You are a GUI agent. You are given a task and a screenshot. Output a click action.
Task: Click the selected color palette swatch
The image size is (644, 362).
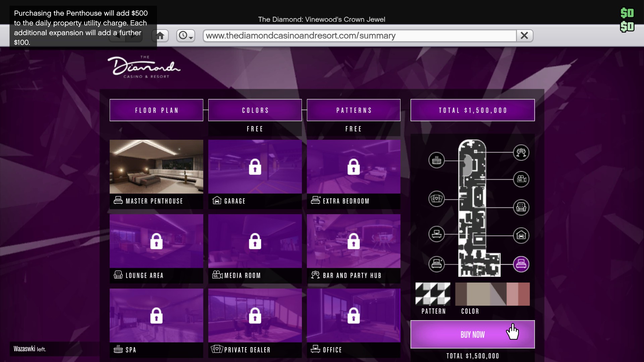492,294
